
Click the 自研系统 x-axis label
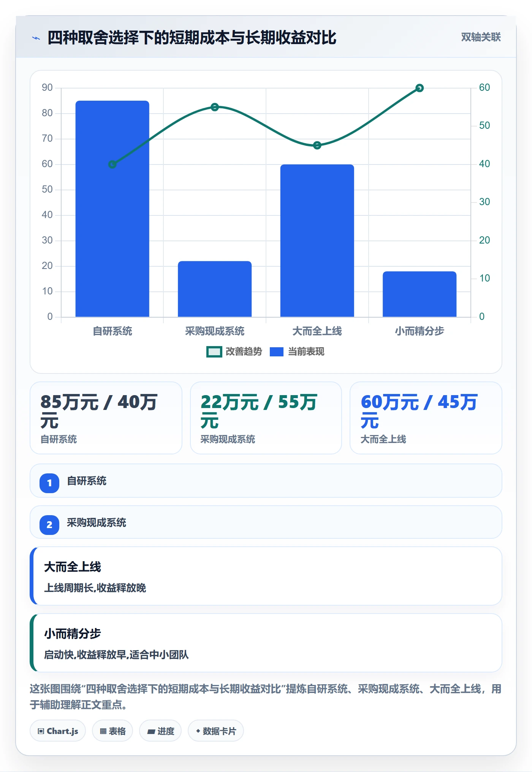112,331
